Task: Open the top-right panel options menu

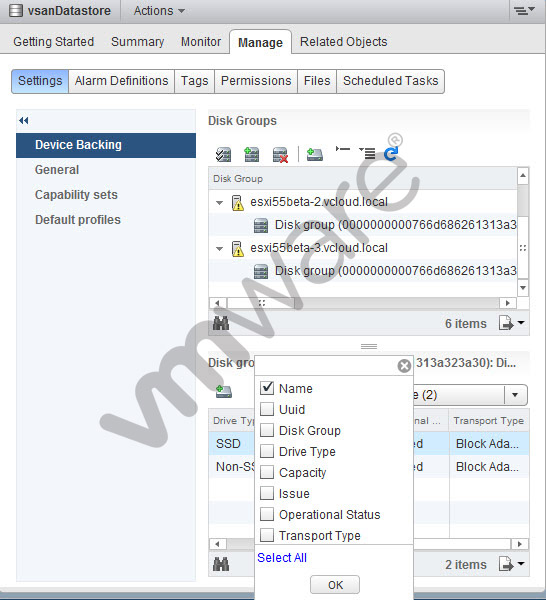Action: 523,11
